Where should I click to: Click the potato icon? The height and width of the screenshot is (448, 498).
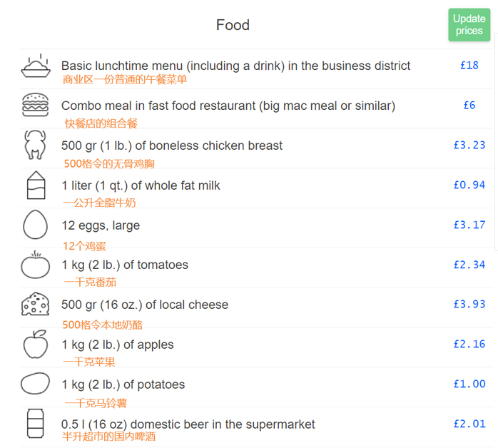35,385
